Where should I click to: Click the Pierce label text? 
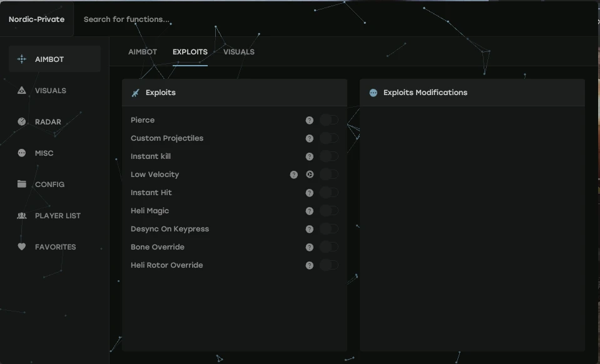143,120
